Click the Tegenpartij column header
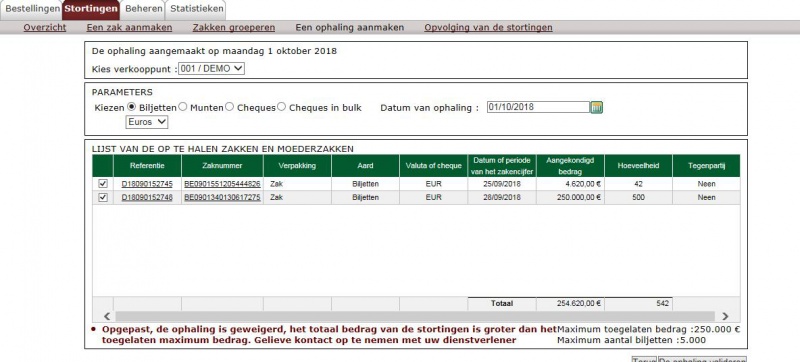Image resolution: width=800 pixels, height=362 pixels. pos(706,166)
